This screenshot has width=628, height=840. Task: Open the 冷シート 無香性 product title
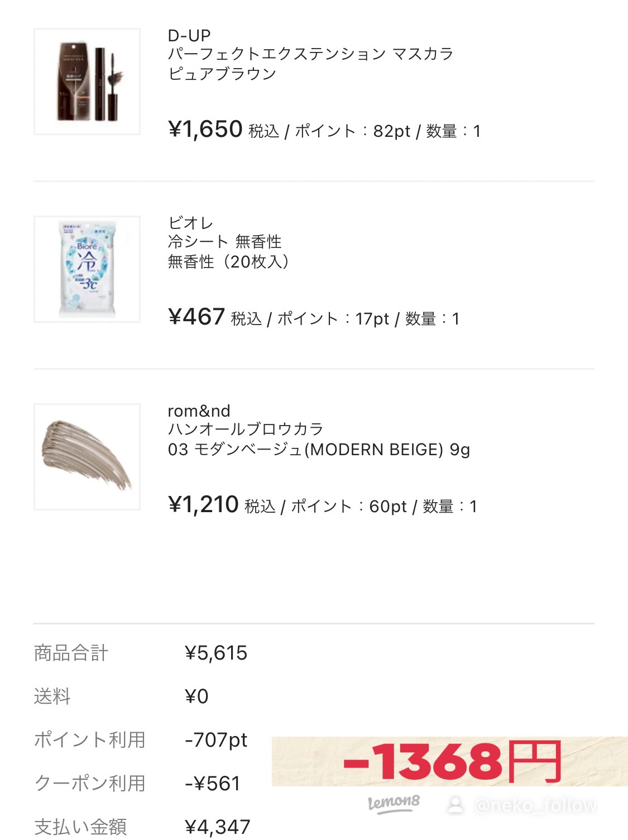pos(224,242)
